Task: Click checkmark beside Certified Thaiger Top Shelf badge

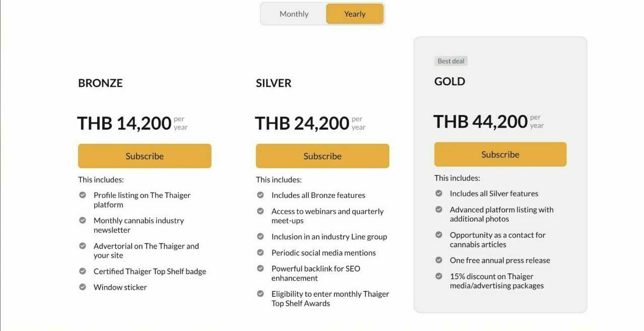Action: point(83,271)
